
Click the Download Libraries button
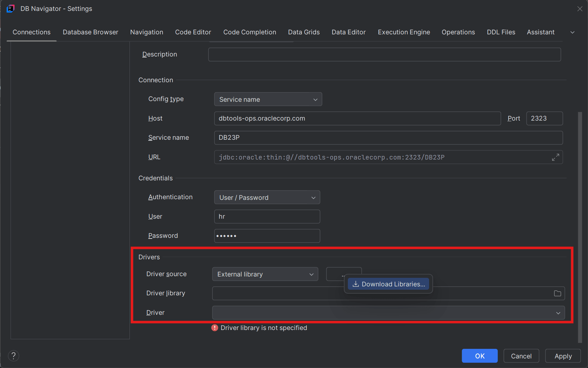pos(388,284)
